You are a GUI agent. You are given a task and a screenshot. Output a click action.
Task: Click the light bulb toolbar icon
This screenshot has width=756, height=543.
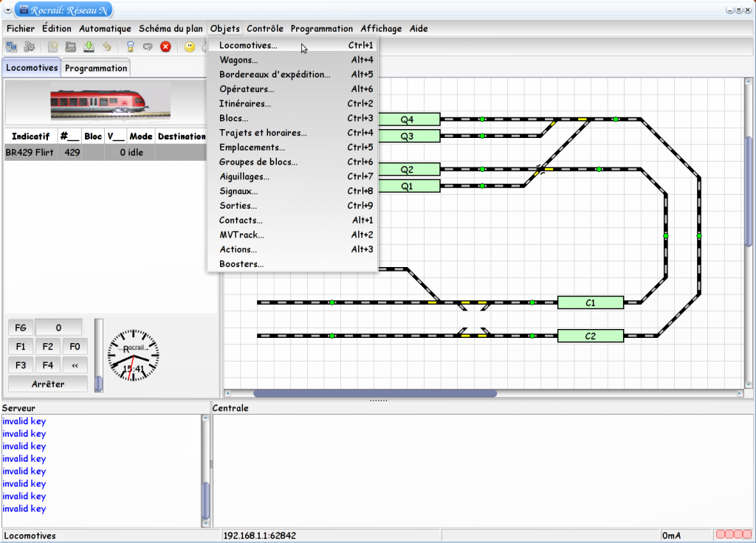click(x=130, y=46)
